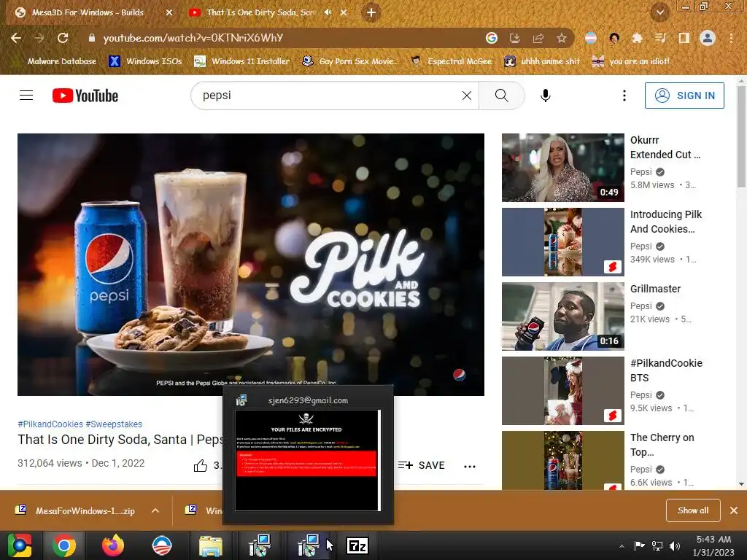This screenshot has width=747, height=560.
Task: Mute the YouTube tab audio icon
Action: pyautogui.click(x=328, y=12)
